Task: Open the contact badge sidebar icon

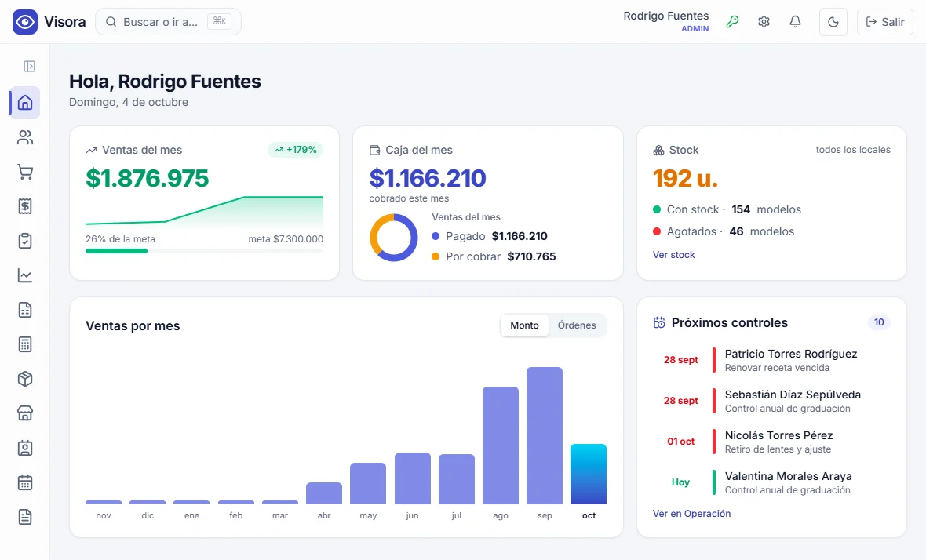Action: tap(25, 448)
